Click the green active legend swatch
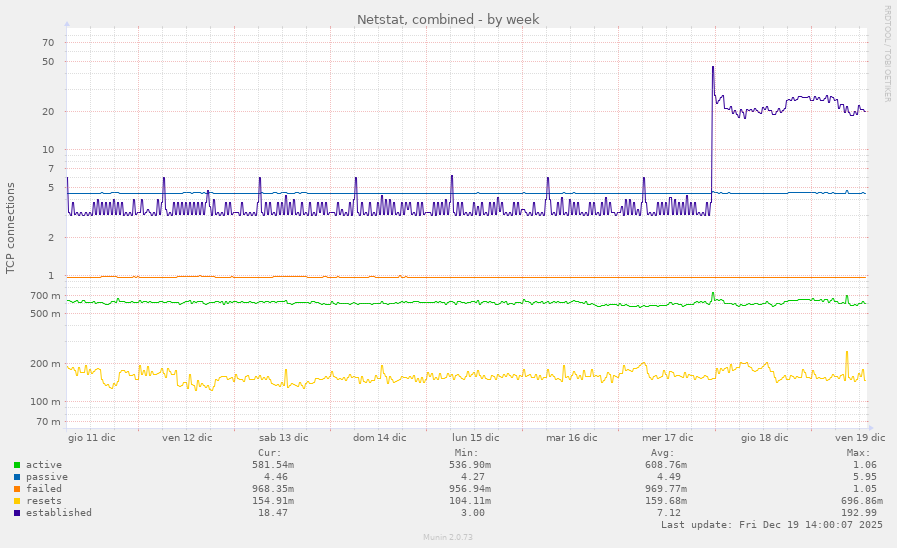This screenshot has width=897, height=548. pyautogui.click(x=17, y=465)
